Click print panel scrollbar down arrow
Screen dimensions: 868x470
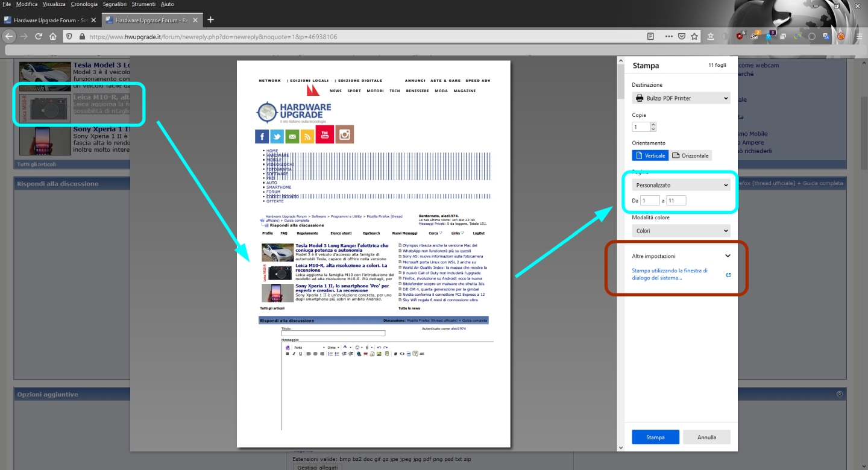click(621, 448)
